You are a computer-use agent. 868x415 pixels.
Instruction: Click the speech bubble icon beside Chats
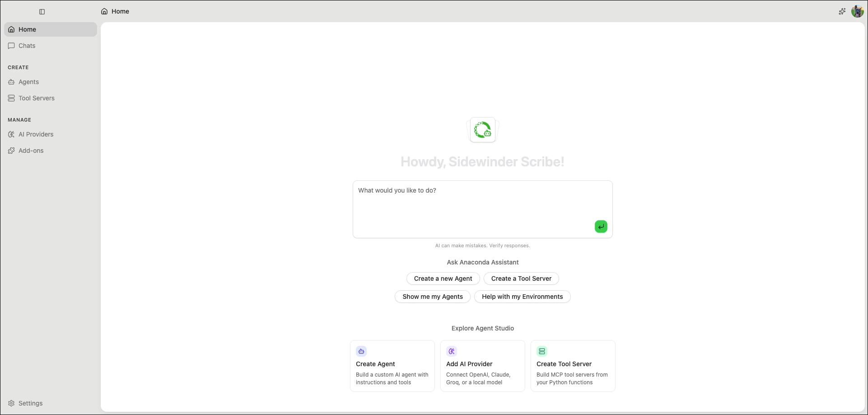coord(11,46)
